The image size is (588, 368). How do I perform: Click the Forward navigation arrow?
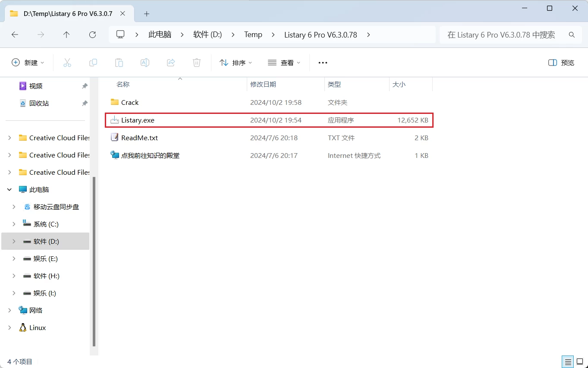[x=41, y=35]
